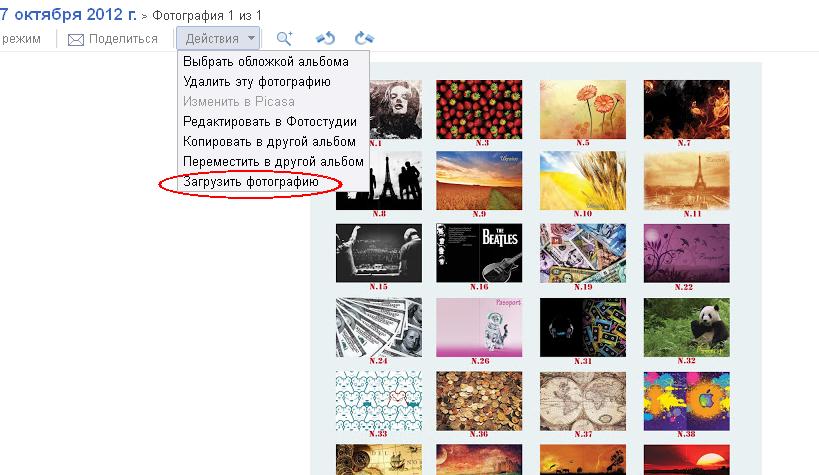819x475 pixels.
Task: Click woman portrait thumbnail N.1
Action: [x=395, y=109]
